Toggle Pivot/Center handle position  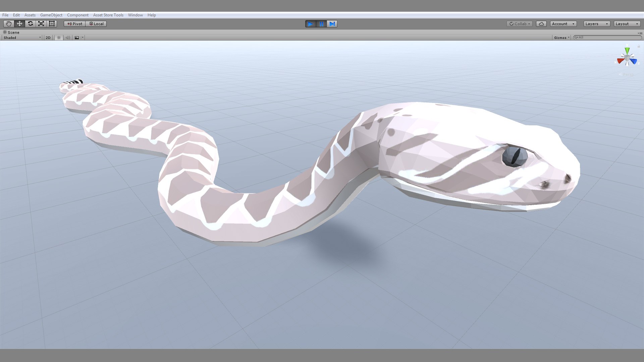(75, 24)
